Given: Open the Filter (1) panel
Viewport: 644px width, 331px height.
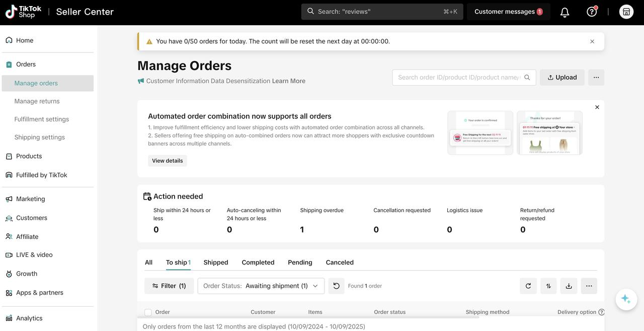Looking at the screenshot, I should coord(169,286).
